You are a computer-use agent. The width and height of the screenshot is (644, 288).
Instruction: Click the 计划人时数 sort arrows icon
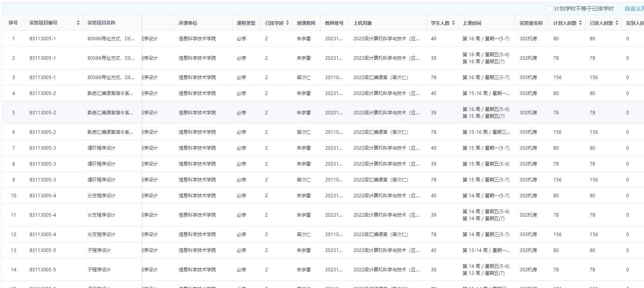point(580,23)
